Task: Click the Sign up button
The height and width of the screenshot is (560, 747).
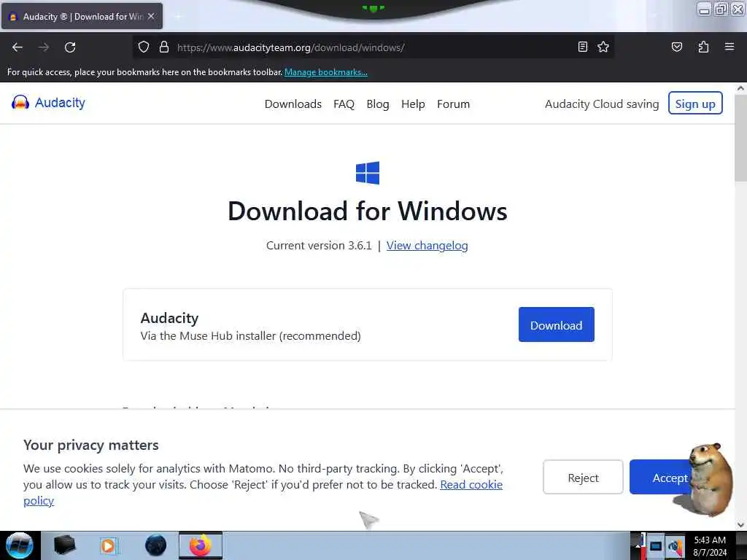Action: [695, 104]
